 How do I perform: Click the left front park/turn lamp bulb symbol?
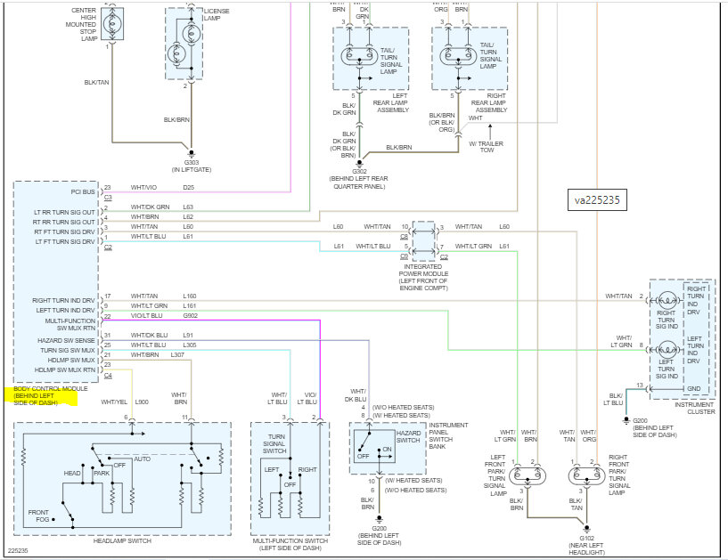pos(527,476)
